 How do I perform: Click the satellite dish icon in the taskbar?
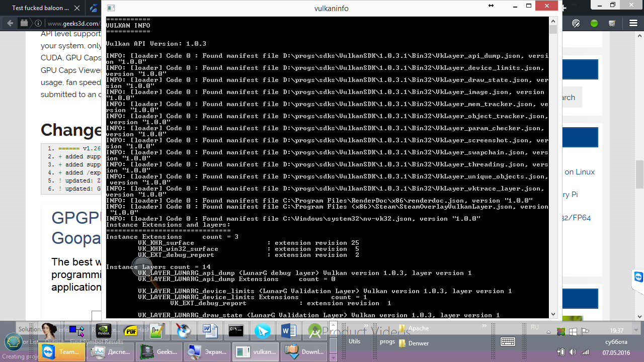tap(183, 331)
